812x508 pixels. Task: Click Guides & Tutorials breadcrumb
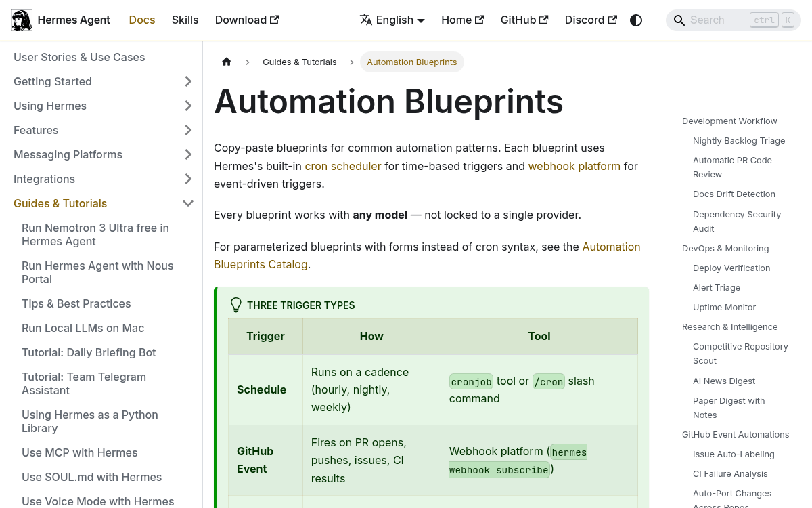coord(300,62)
